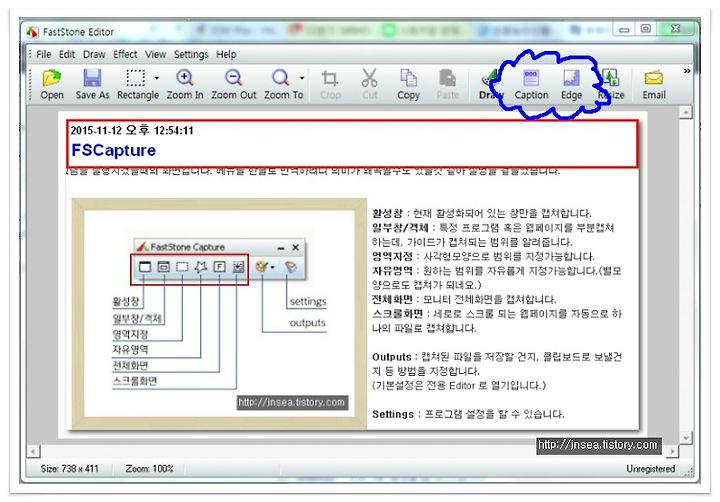
Task: Expand the Zoom To dropdown arrow
Action: (x=302, y=78)
